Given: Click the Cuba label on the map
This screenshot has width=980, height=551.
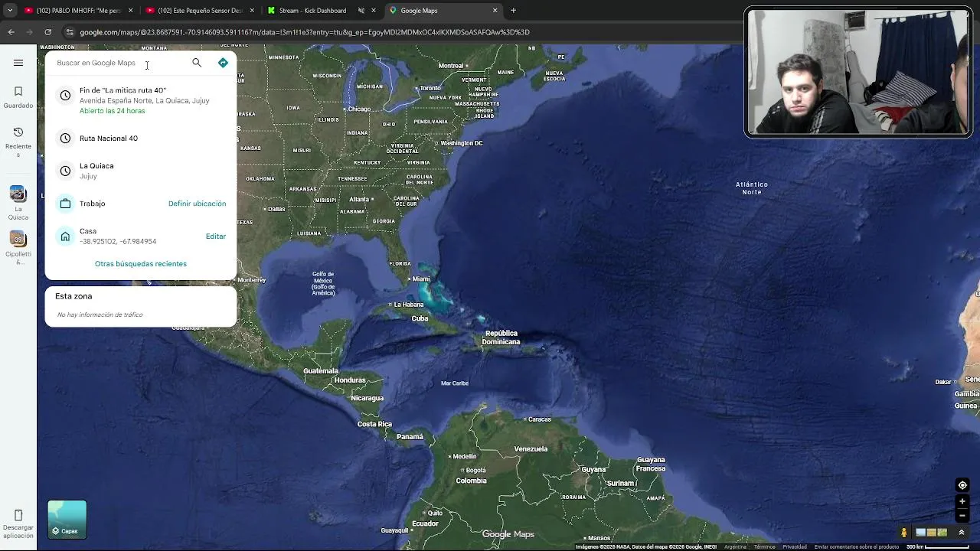Looking at the screenshot, I should tap(420, 318).
